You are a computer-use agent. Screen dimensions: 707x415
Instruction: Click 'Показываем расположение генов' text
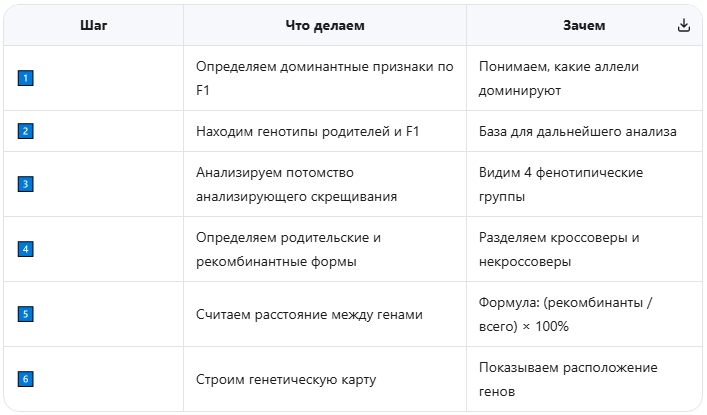[570, 379]
